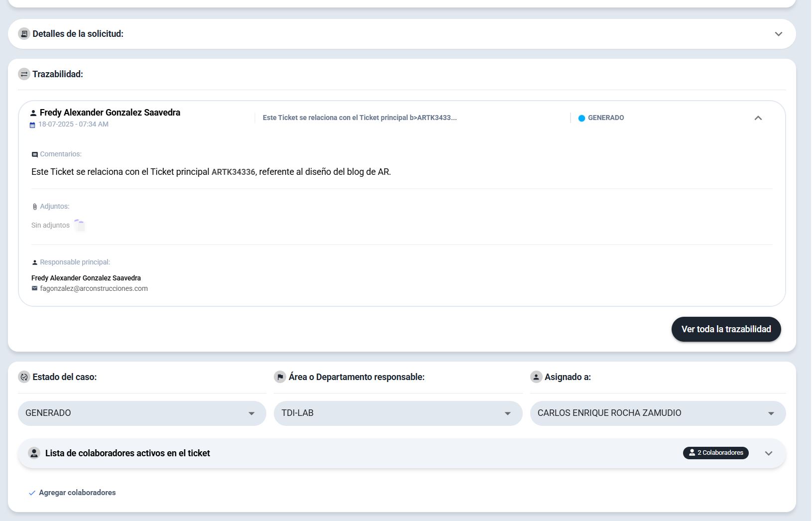Click the Sin adjuntos clipboard icon
This screenshot has height=521, width=812.
tap(80, 226)
